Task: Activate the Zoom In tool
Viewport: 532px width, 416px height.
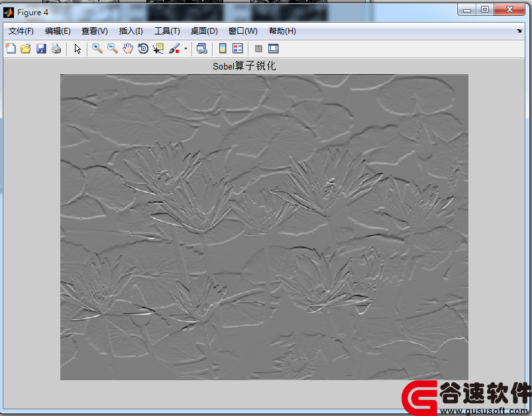Action: pyautogui.click(x=97, y=48)
